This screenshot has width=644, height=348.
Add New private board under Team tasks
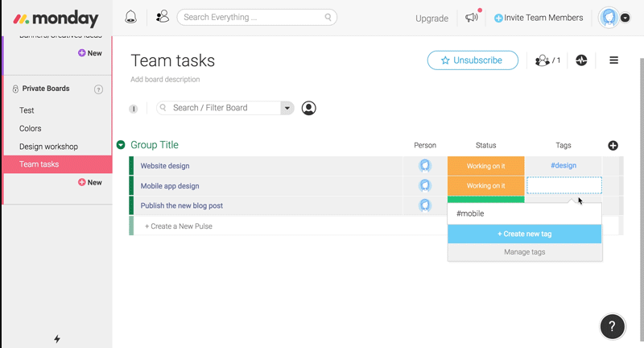point(90,182)
